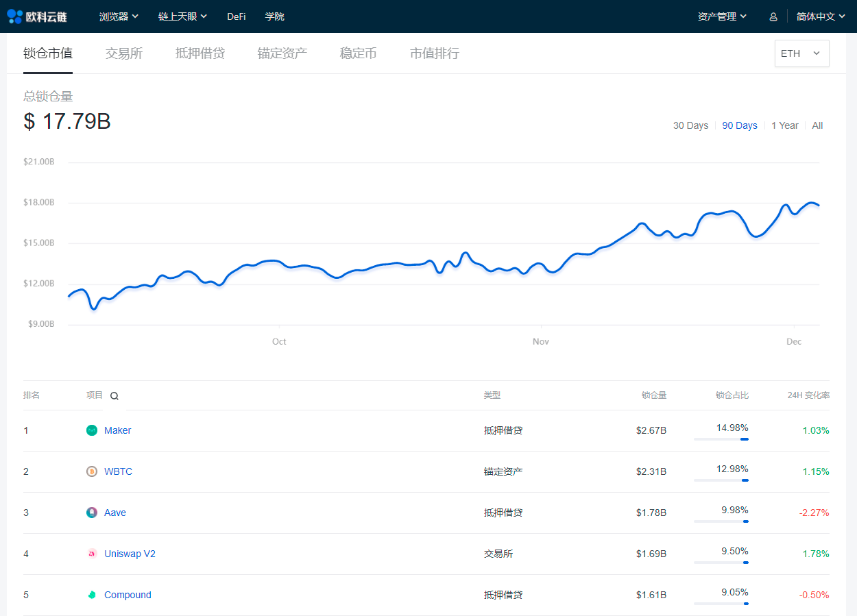This screenshot has height=616, width=857.
Task: Click the 类型 column header
Action: tap(492, 395)
